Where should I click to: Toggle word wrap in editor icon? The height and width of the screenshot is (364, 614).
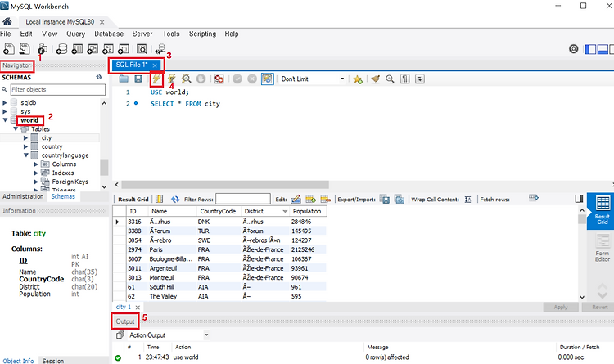tap(420, 79)
